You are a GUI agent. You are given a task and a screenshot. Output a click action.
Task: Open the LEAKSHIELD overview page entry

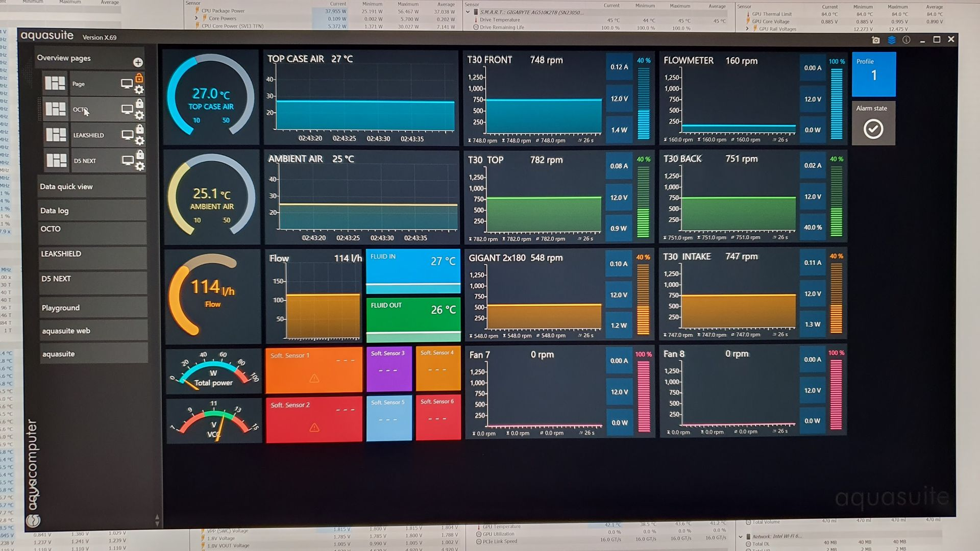[x=88, y=135]
